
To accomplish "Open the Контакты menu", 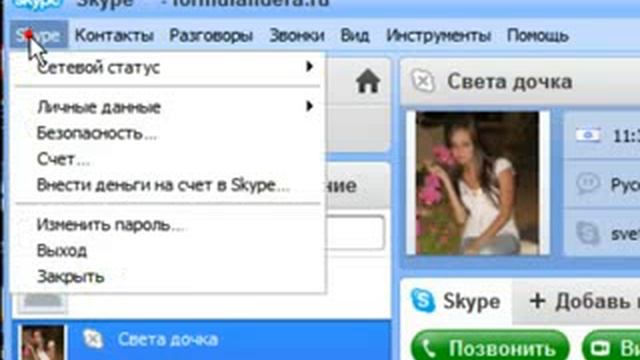I will tap(114, 36).
